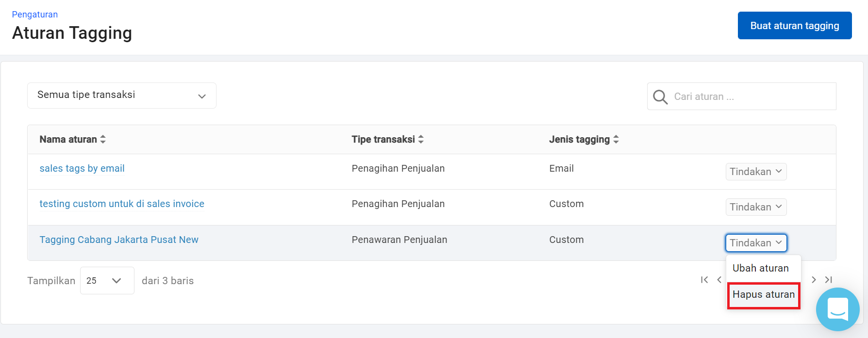The height and width of the screenshot is (338, 868).
Task: Go to first page of results
Action: [x=704, y=280]
